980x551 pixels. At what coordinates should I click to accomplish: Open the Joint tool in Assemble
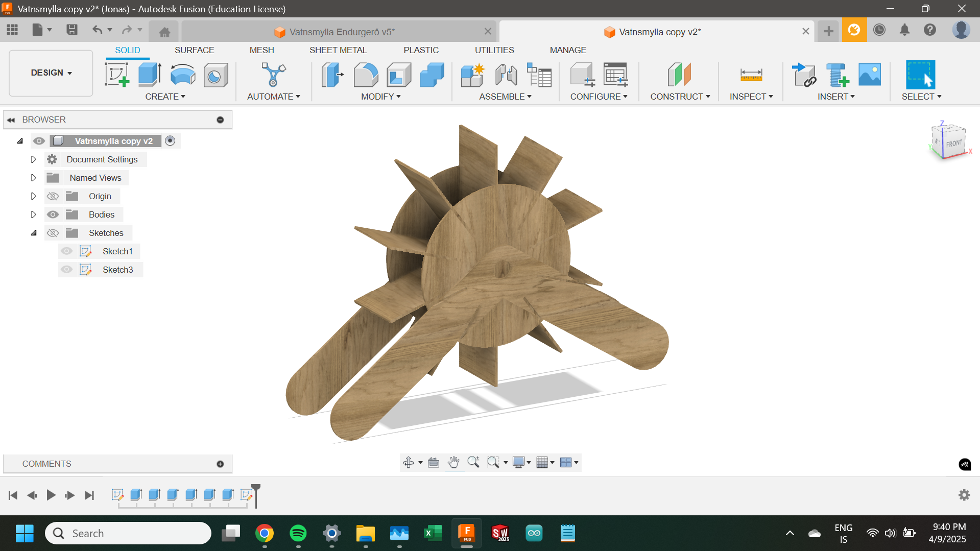[x=506, y=75]
